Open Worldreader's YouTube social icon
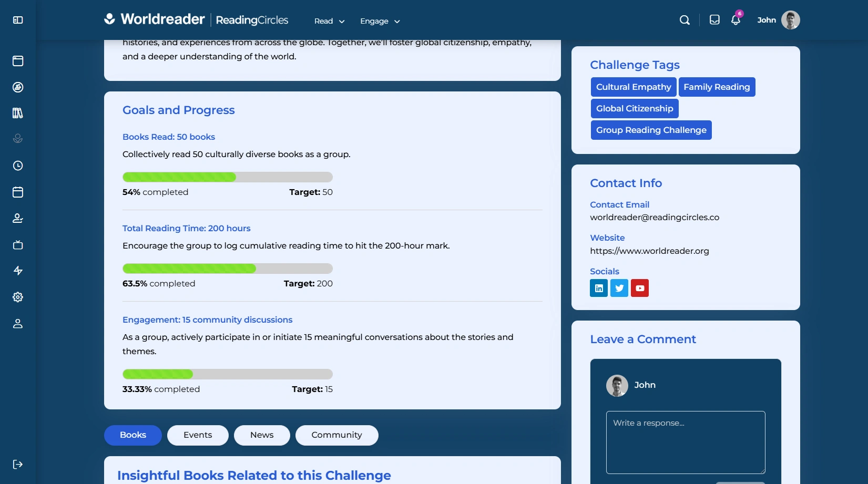 [x=640, y=287]
